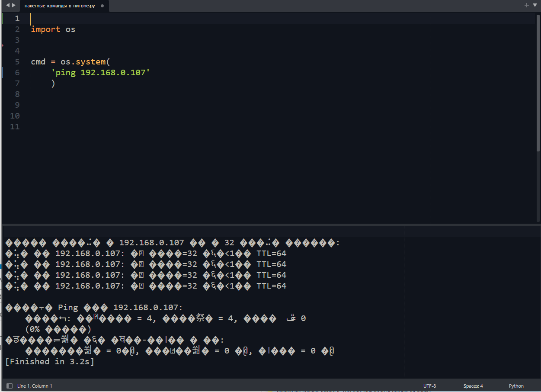Click line number 11 in the gutter

point(15,126)
